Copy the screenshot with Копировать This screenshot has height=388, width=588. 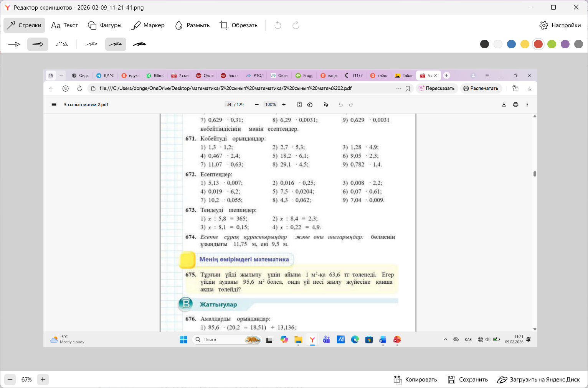click(415, 380)
